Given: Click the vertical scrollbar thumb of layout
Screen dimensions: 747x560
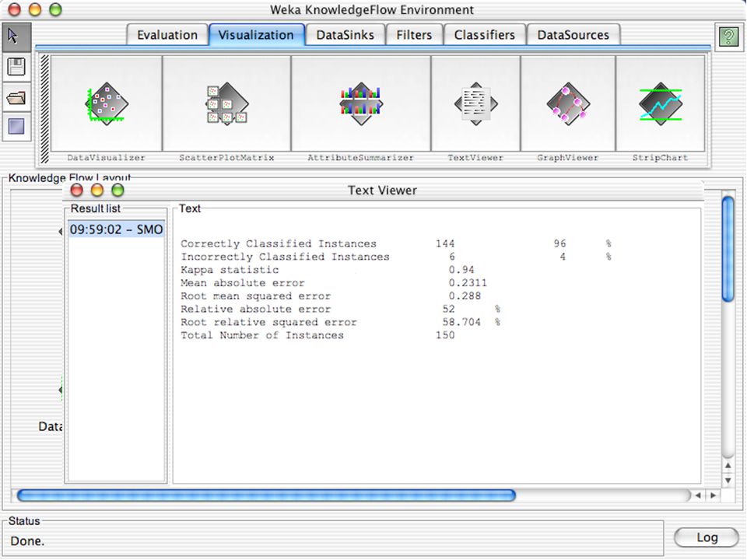Looking at the screenshot, I should click(x=728, y=249).
